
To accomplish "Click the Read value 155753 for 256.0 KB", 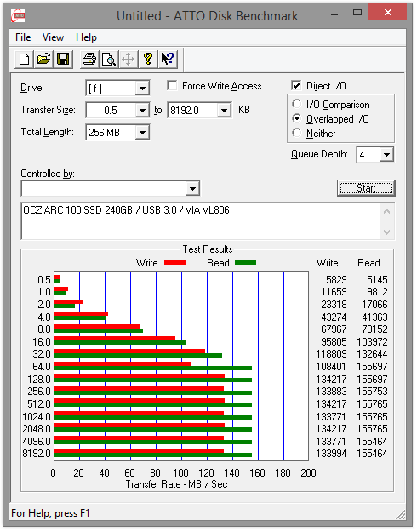I will (372, 392).
